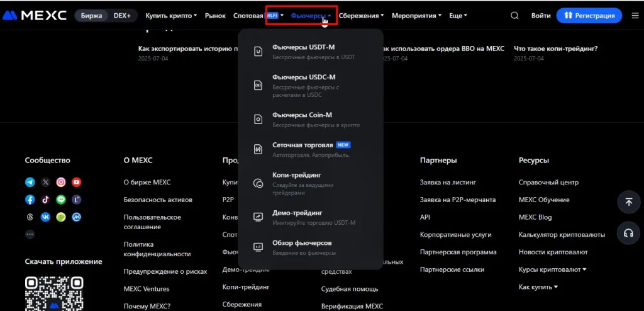
Task: Open Заявка на листинг footer link
Action: (448, 182)
